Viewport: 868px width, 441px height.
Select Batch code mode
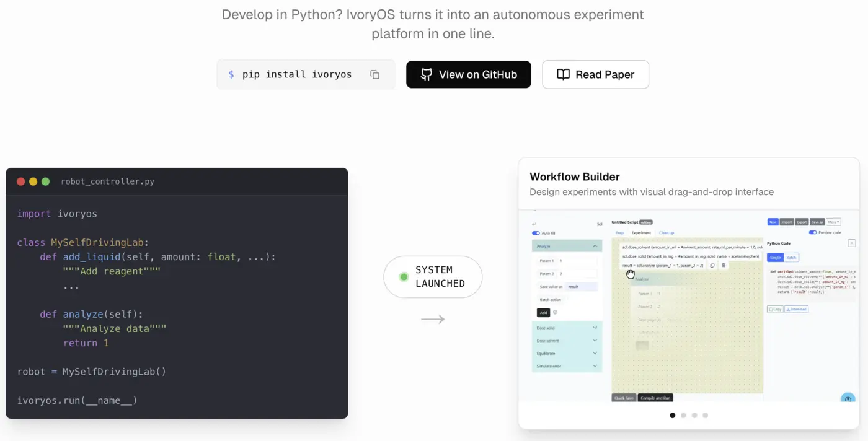coord(791,257)
